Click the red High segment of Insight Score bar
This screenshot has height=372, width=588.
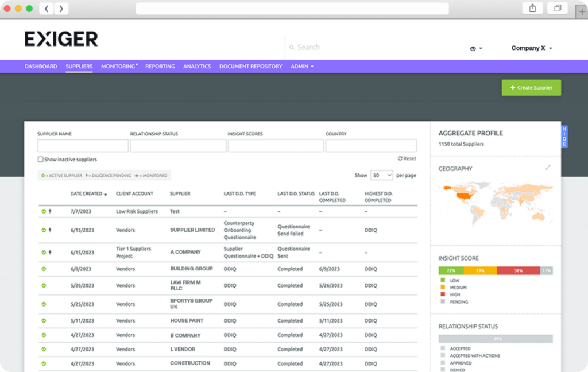pos(518,270)
